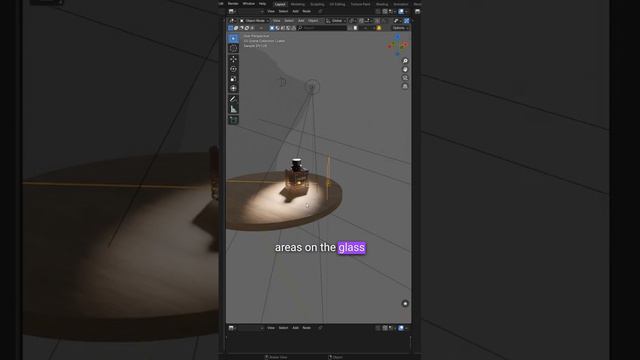This screenshot has height=360, width=640.
Task: Open the Render menu in top bar
Action: [233, 4]
